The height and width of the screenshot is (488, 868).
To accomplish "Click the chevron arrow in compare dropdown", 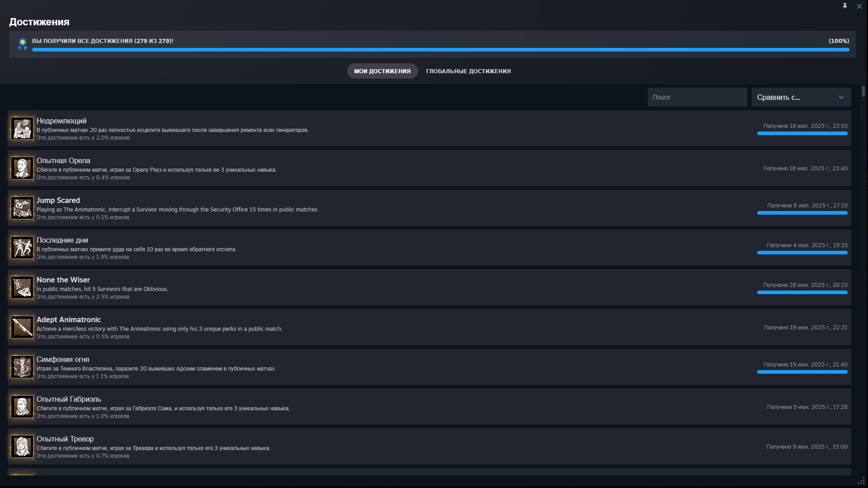I will pyautogui.click(x=841, y=97).
